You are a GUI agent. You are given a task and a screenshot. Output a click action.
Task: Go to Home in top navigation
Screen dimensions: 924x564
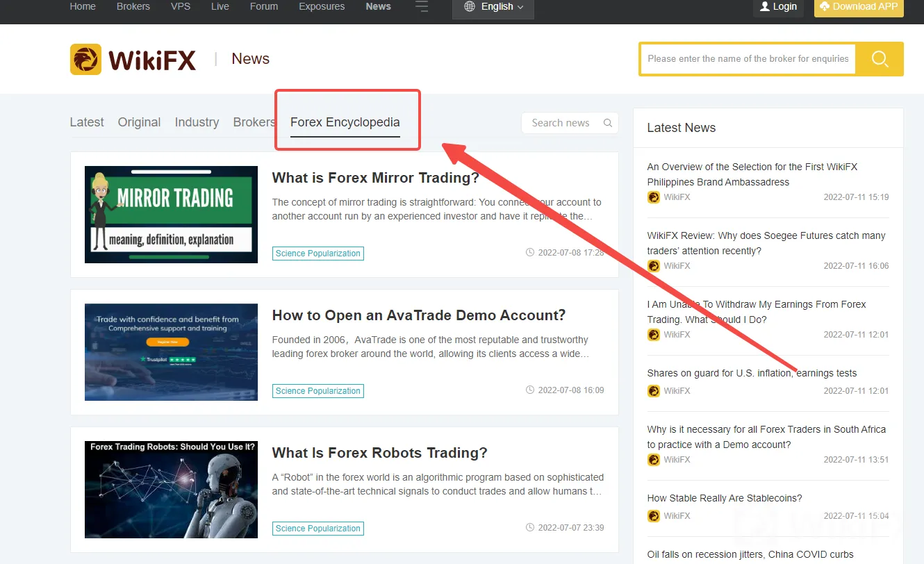(83, 6)
